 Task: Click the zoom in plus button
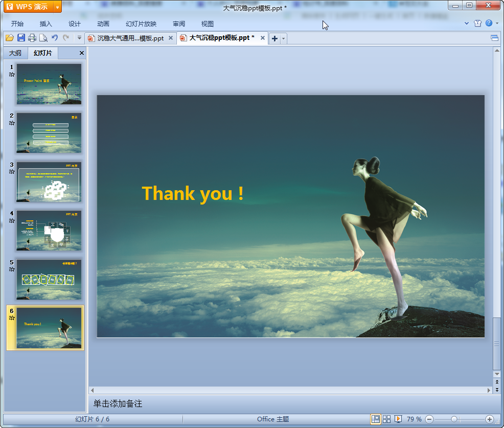pos(489,419)
